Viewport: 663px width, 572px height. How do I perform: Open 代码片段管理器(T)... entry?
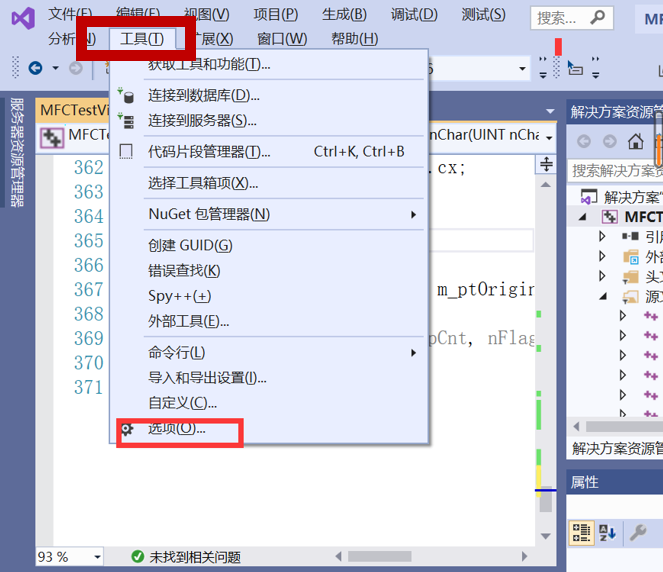269,151
